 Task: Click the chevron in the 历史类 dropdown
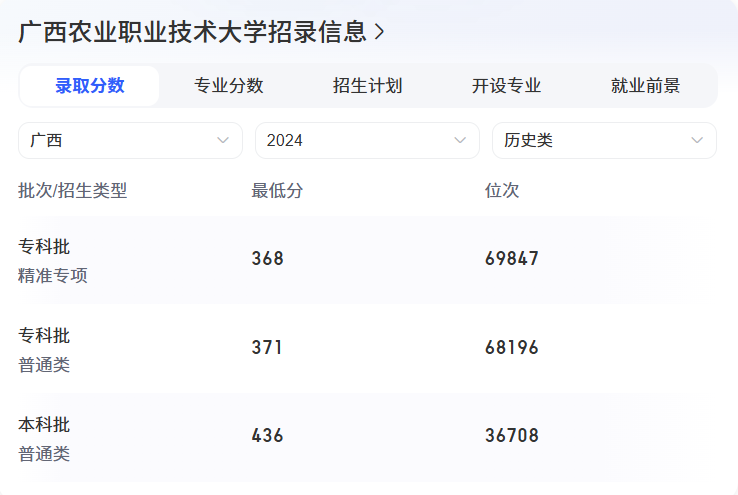pyautogui.click(x=697, y=140)
